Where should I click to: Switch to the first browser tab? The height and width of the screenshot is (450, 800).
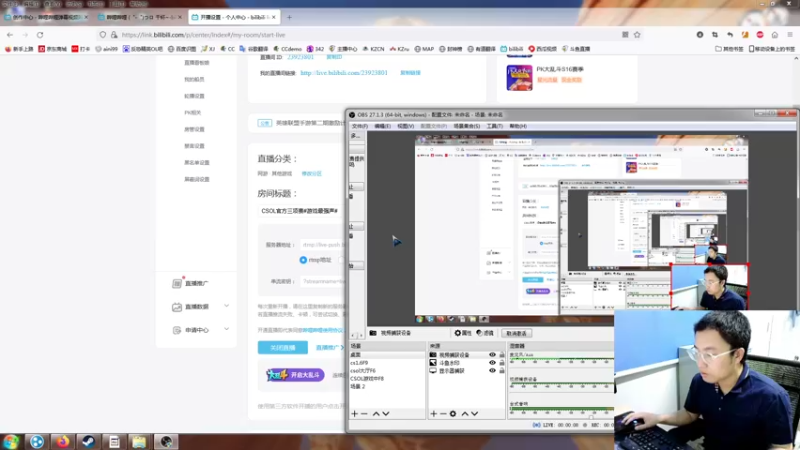tap(46, 17)
